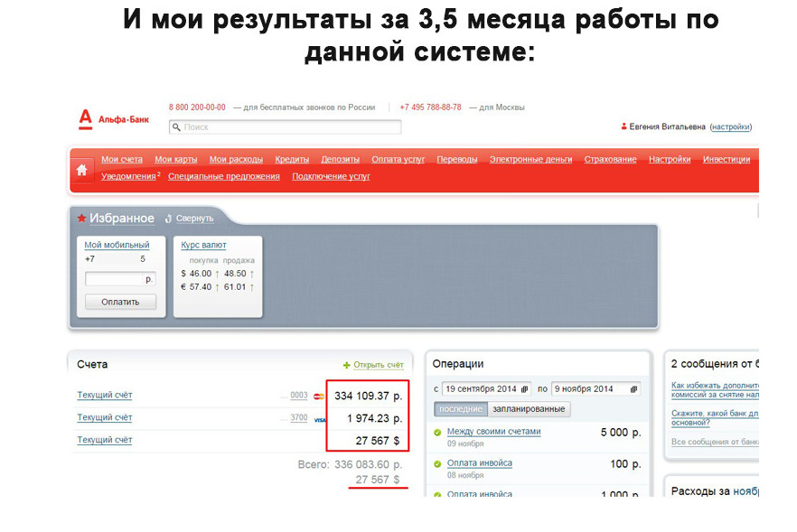Click the green plus icon Открыть счёт
The image size is (797, 532).
point(347,365)
